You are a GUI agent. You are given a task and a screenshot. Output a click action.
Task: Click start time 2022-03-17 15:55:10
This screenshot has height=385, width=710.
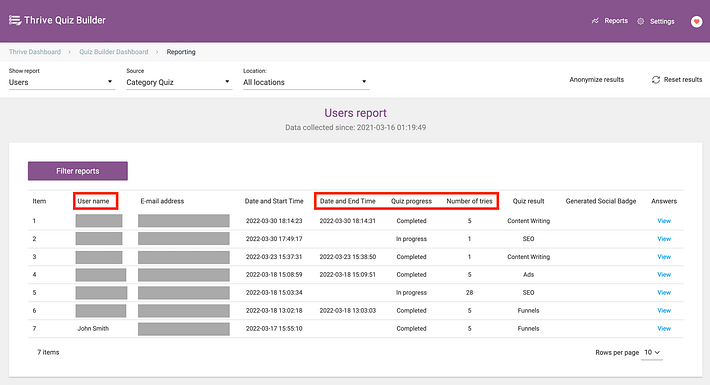pos(274,328)
